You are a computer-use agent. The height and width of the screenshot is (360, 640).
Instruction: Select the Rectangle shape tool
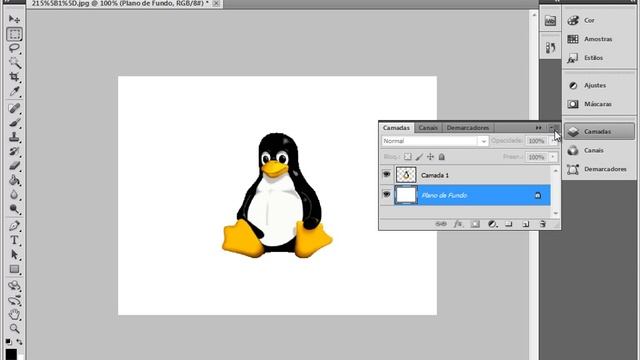pyautogui.click(x=14, y=269)
